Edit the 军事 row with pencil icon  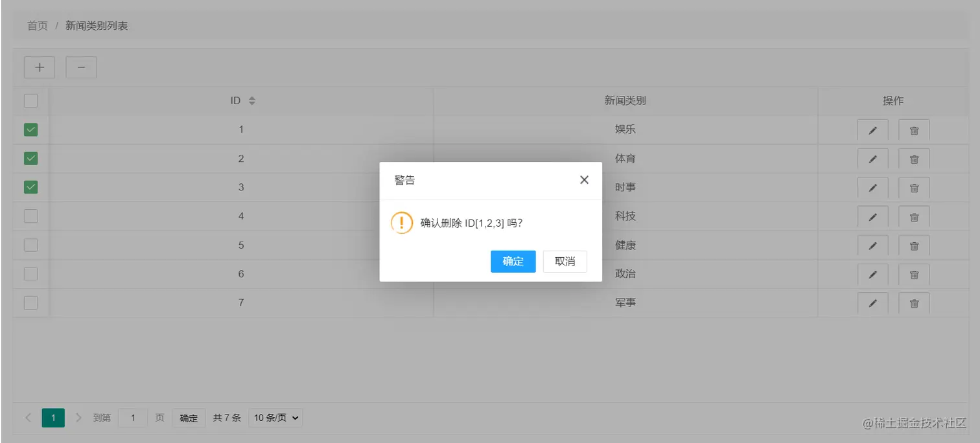(872, 304)
